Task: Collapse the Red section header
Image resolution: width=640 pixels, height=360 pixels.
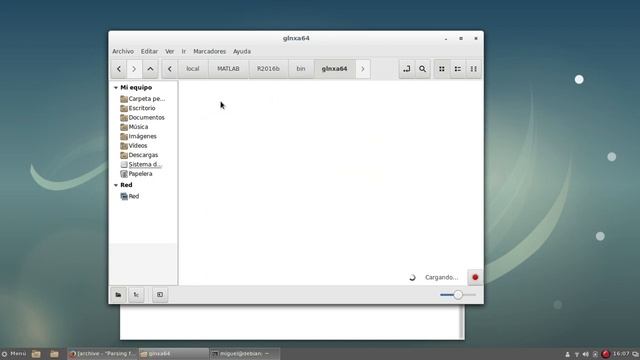Action: 116,185
